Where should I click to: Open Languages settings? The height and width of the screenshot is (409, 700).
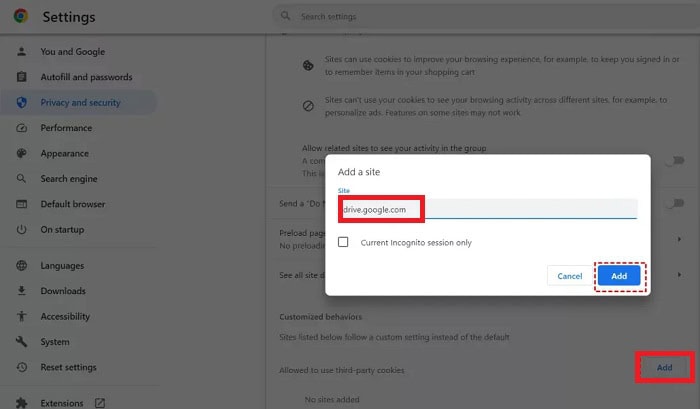[x=62, y=265]
